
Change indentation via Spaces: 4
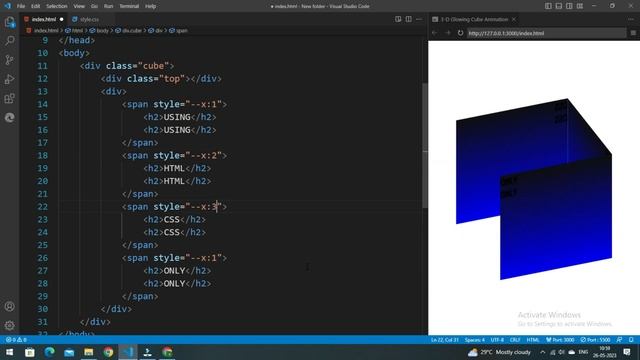point(475,340)
